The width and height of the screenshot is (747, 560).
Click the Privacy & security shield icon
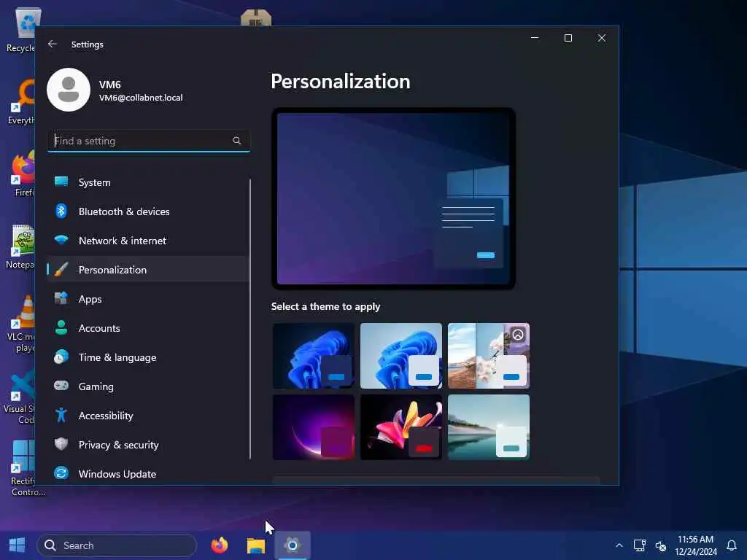(61, 444)
